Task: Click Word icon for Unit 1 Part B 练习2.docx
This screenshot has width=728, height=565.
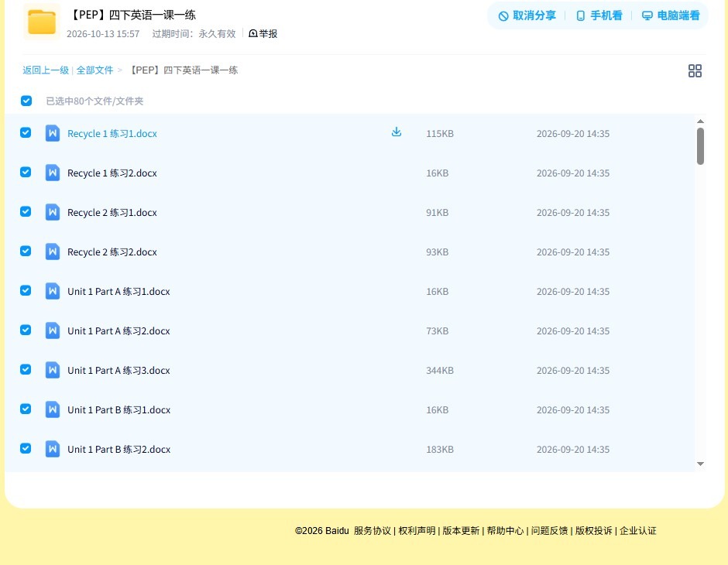Action: (53, 449)
